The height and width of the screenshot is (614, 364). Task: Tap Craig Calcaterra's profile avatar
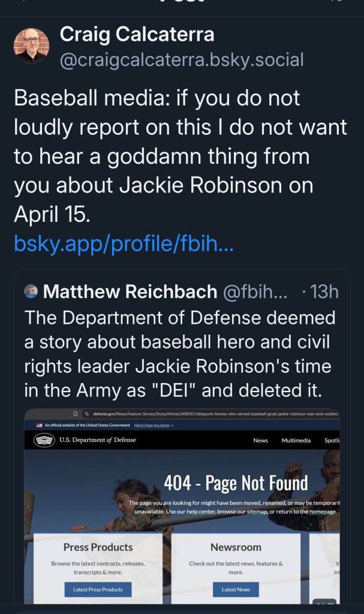[32, 46]
